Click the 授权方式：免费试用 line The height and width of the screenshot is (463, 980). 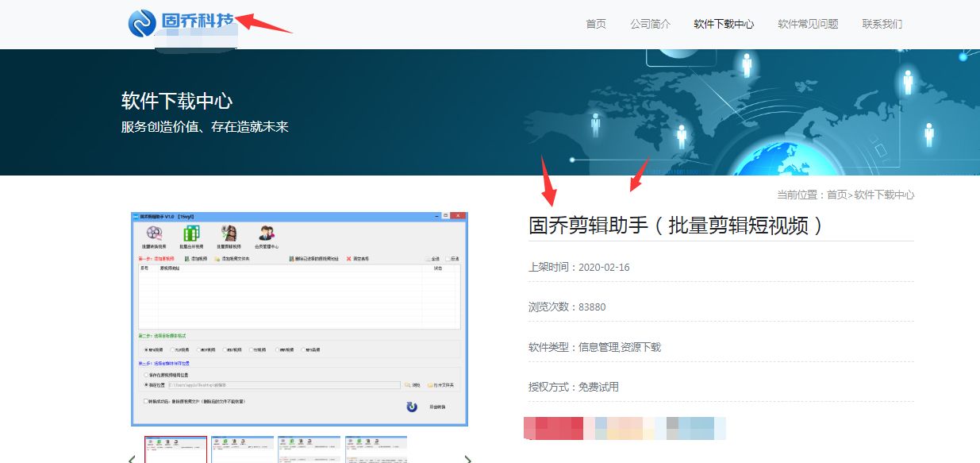(574, 387)
